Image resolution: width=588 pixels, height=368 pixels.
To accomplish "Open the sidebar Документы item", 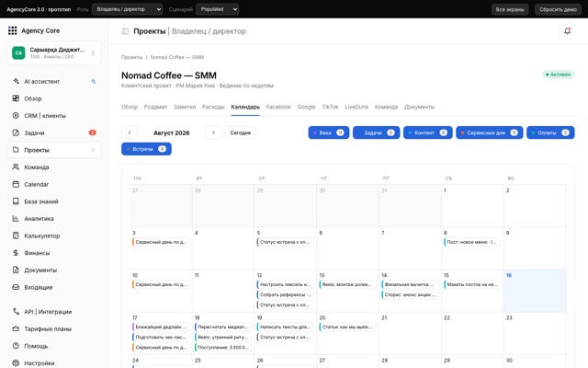I will 53,270.
